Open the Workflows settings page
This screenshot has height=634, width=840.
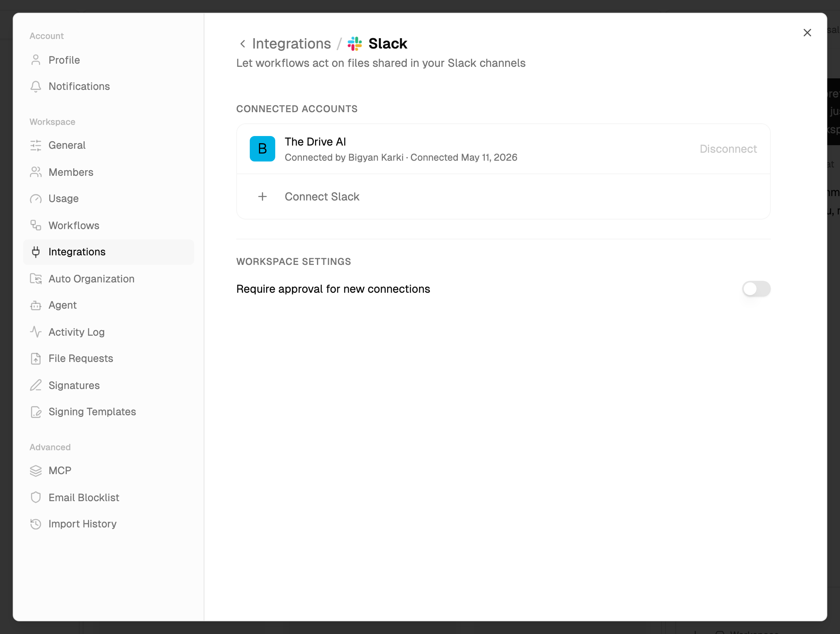tap(108, 226)
